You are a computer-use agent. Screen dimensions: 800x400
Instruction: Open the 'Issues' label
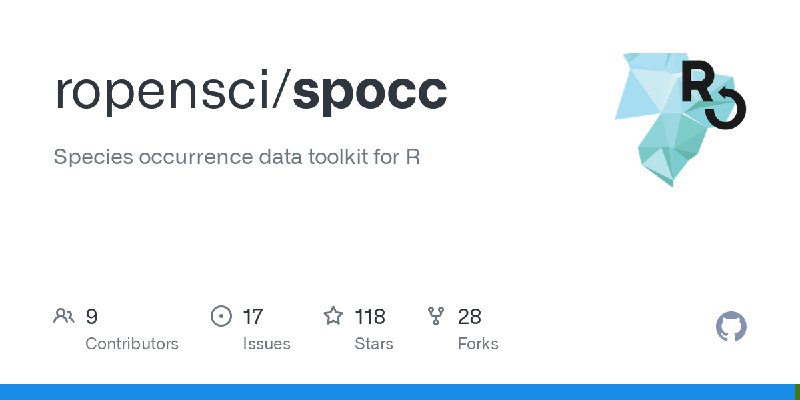(x=266, y=344)
